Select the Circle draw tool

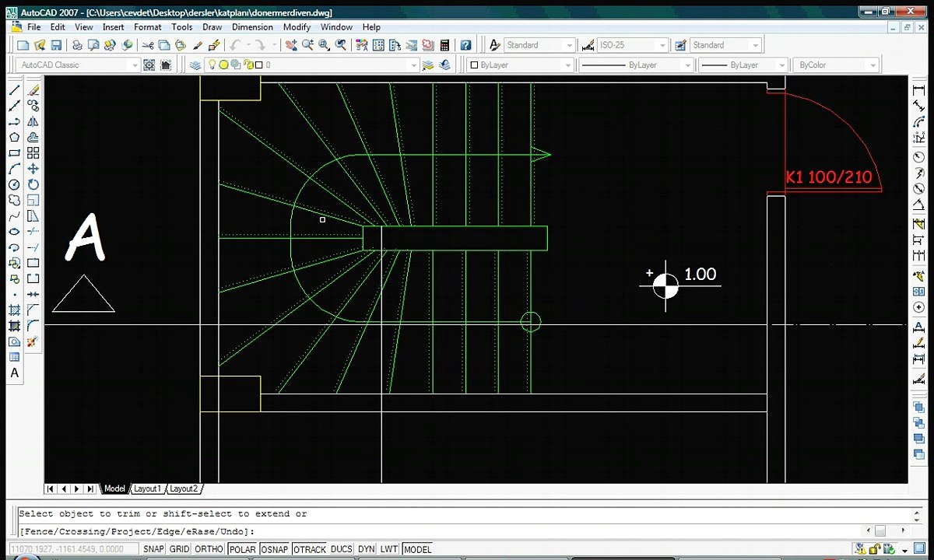tap(14, 184)
